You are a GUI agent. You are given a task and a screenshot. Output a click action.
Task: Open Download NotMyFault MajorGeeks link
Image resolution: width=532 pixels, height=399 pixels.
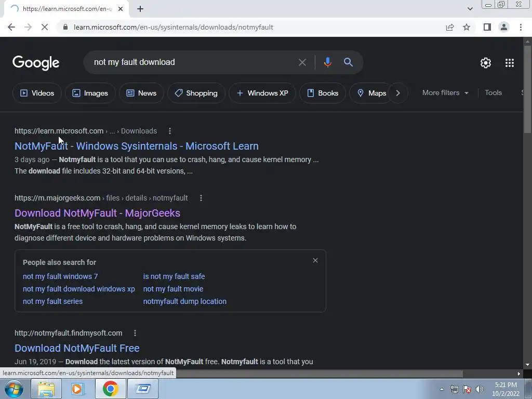pyautogui.click(x=97, y=213)
